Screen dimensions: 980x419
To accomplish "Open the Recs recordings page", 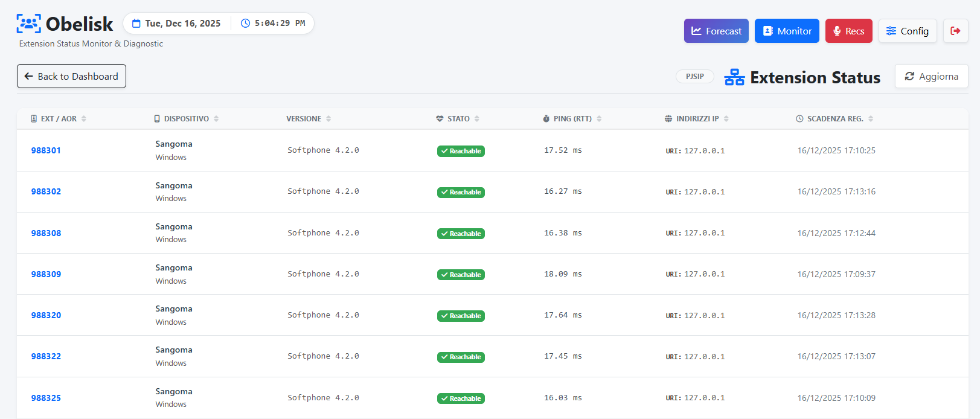I will click(x=848, y=31).
